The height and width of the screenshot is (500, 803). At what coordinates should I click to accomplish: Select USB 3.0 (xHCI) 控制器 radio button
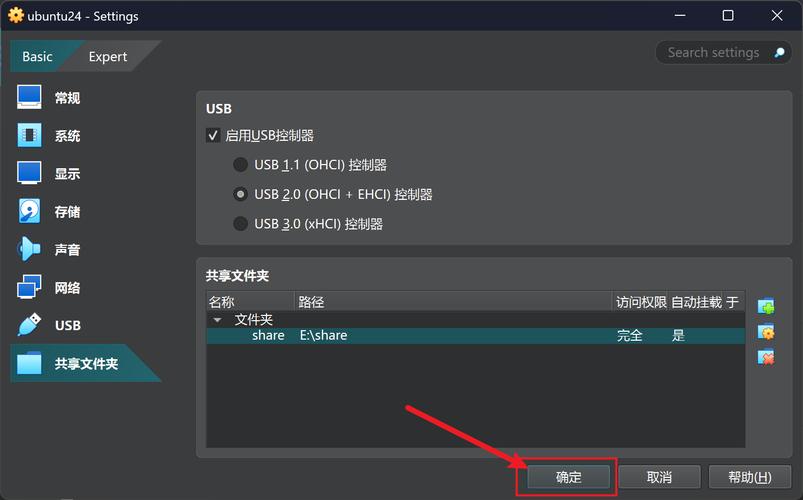240,224
